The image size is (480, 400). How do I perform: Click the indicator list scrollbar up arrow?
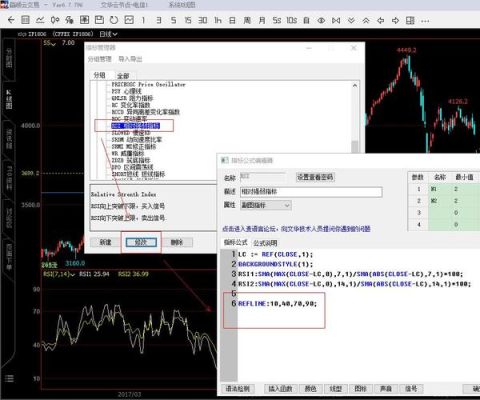pos(355,86)
